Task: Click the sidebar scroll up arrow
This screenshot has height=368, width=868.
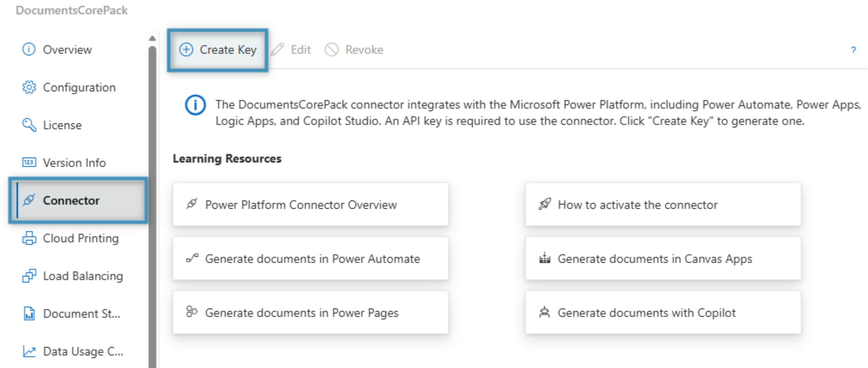Action: click(152, 38)
